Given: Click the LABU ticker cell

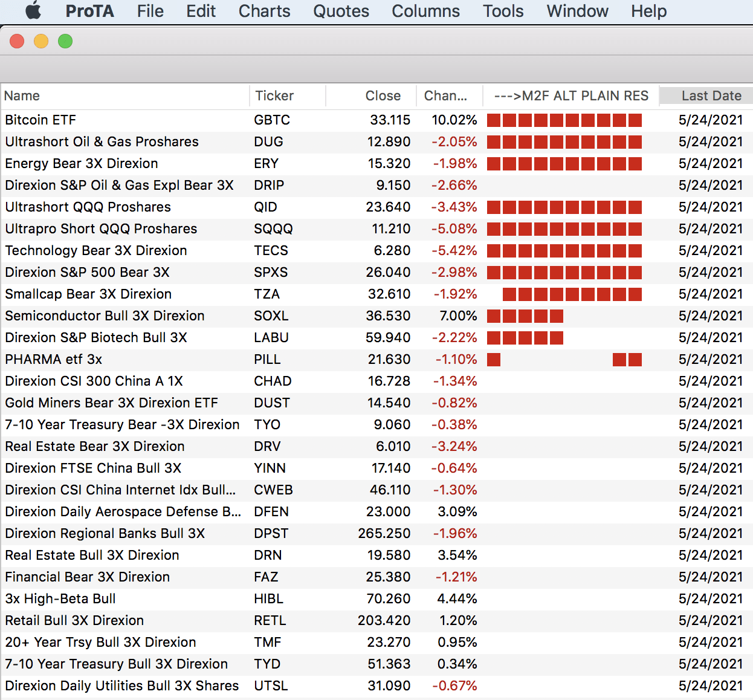Looking at the screenshot, I should point(271,337).
